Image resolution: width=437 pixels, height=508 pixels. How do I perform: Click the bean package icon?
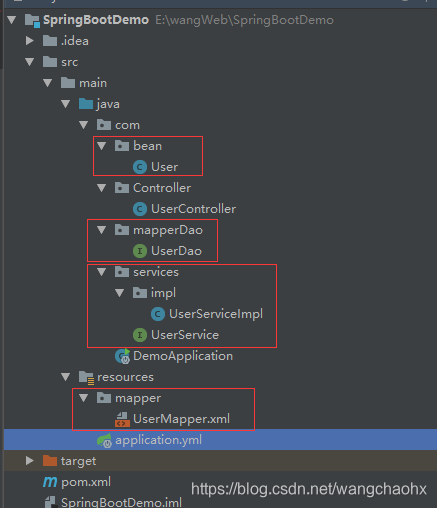pos(122,146)
